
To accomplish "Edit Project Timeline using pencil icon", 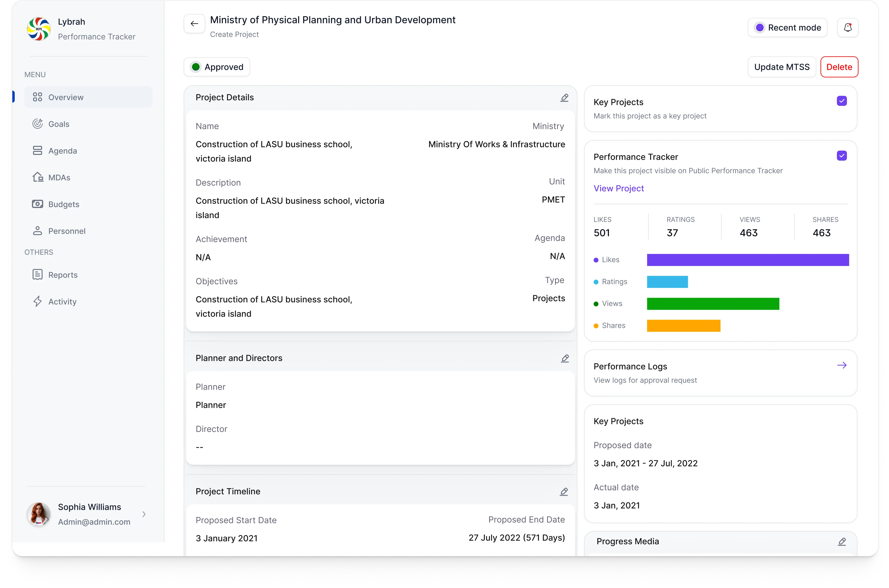I will point(564,492).
